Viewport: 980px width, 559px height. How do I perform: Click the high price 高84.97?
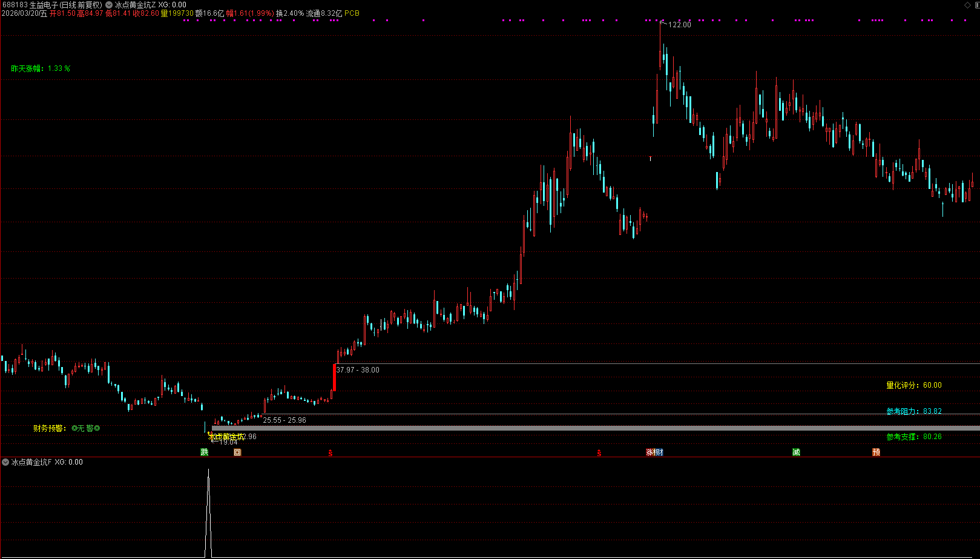pyautogui.click(x=90, y=13)
